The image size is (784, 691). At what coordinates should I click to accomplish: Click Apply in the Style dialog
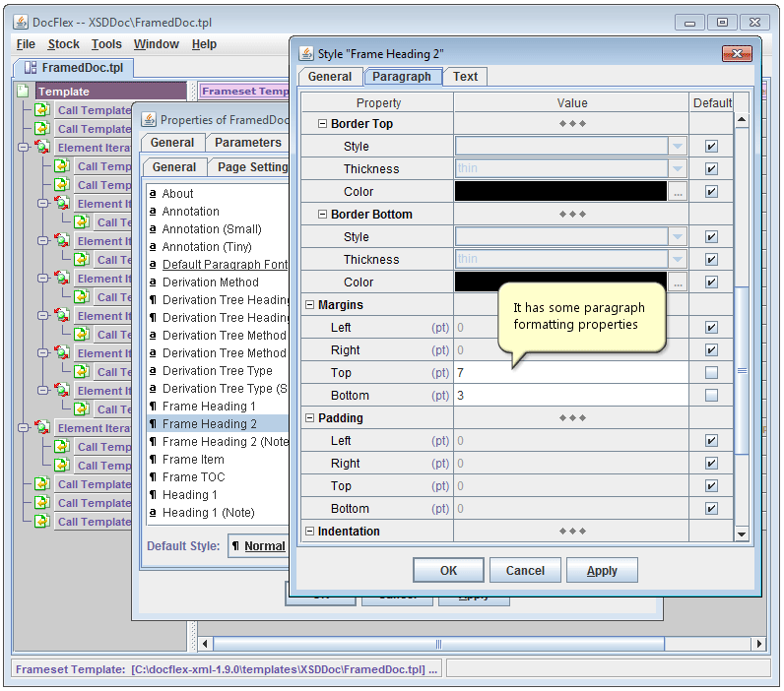tap(601, 571)
